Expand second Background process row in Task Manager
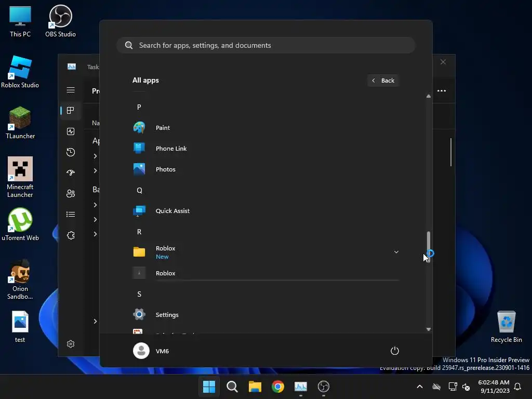The image size is (532, 399). tap(95, 219)
